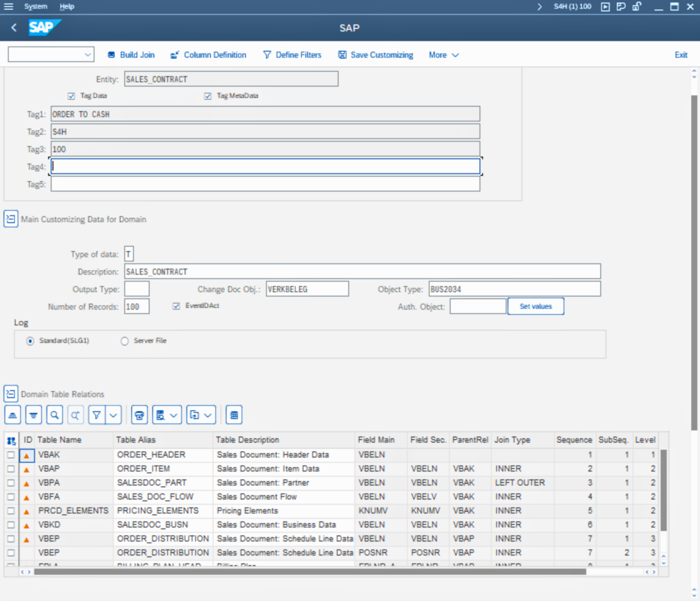Click the Find magnifier icon
The image size is (700, 601).
pos(54,415)
